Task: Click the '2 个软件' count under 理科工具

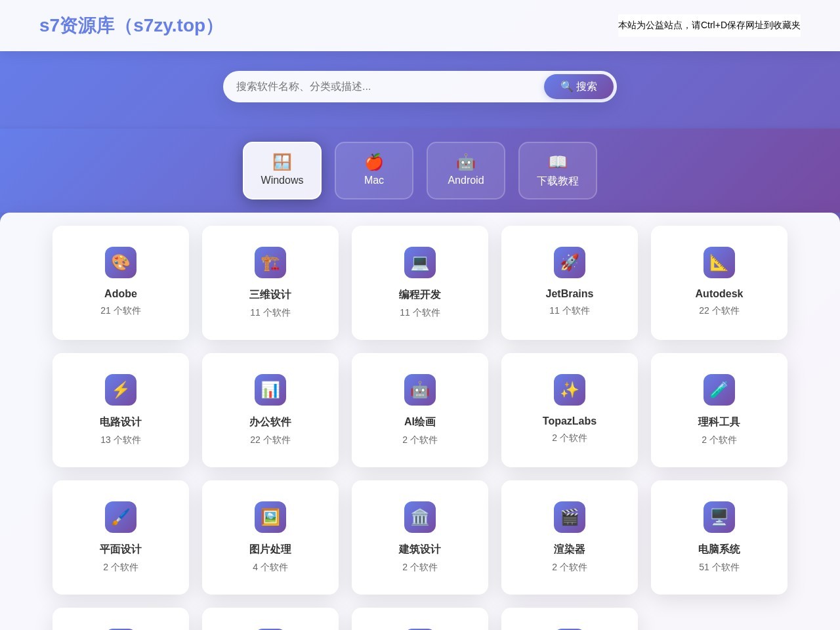Action: (719, 440)
